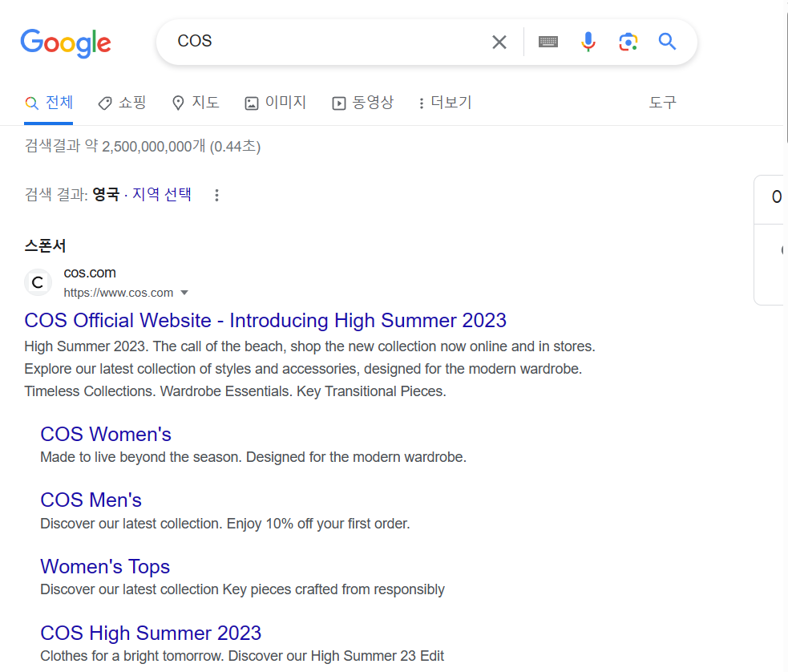
Task: Click the bold 영국 region text
Action: (x=106, y=194)
